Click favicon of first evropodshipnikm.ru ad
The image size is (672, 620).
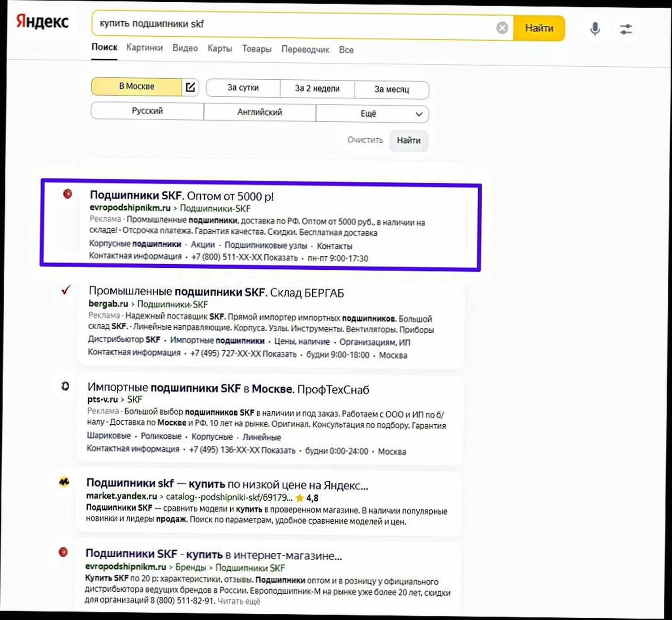(x=68, y=194)
